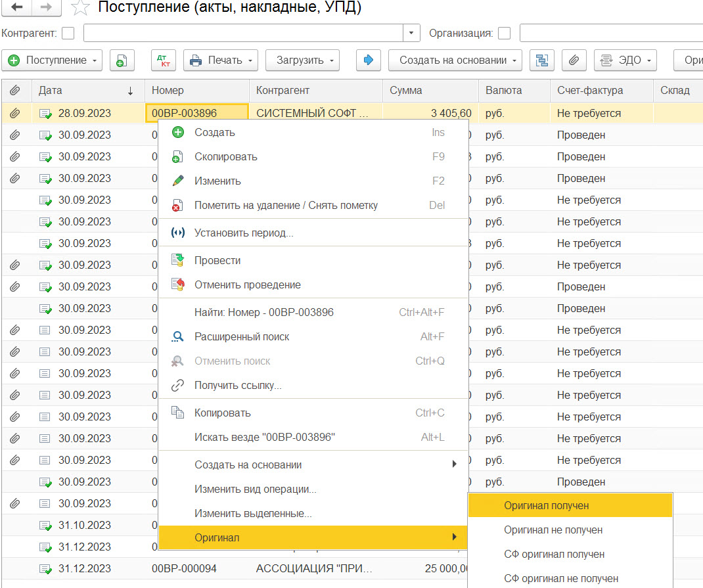Open the related documents structure icon

[542, 60]
